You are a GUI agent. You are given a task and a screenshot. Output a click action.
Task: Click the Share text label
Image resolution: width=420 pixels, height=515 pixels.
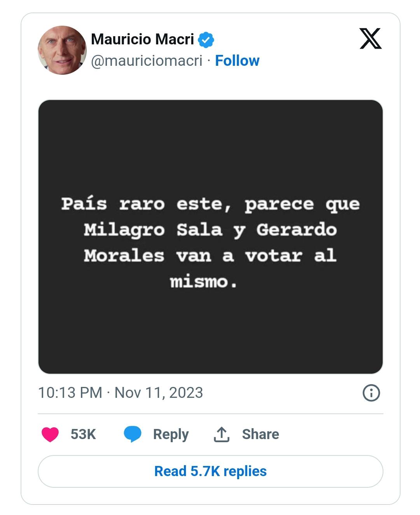point(261,433)
